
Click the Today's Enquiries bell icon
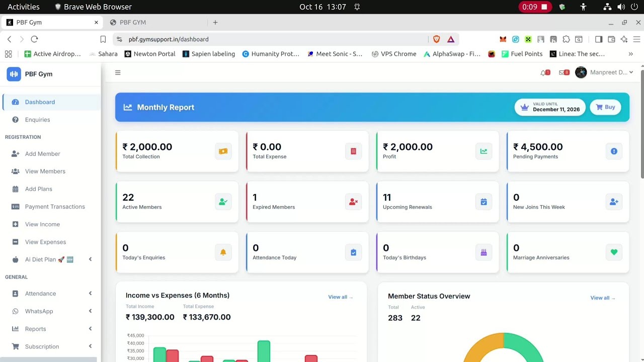(223, 252)
